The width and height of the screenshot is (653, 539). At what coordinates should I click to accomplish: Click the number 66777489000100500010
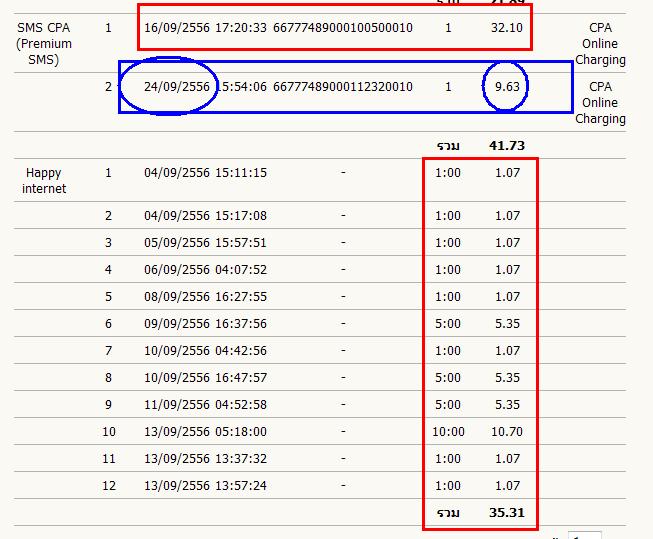point(343,28)
